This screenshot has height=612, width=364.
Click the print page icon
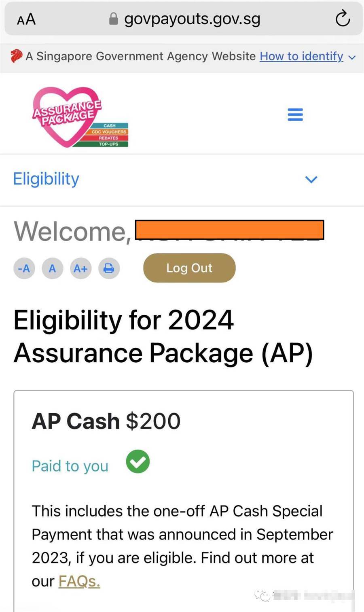point(109,268)
